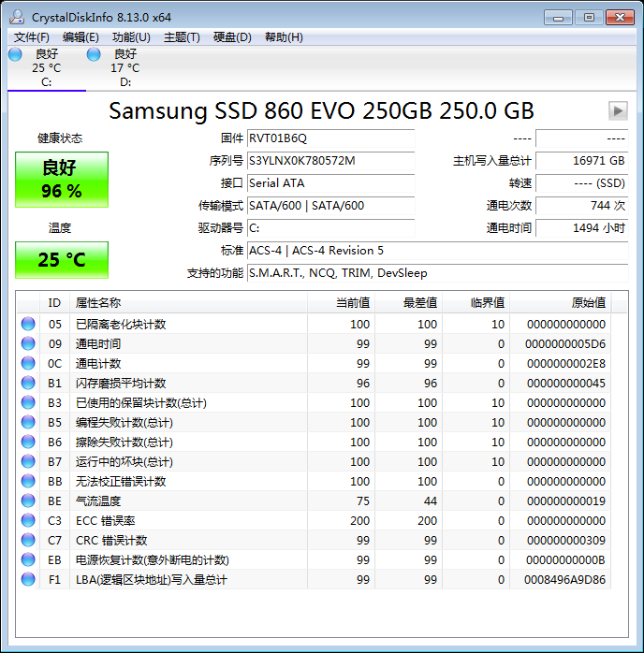644x653 pixels.
Task: Click the next disk arrow button
Action: point(617,110)
